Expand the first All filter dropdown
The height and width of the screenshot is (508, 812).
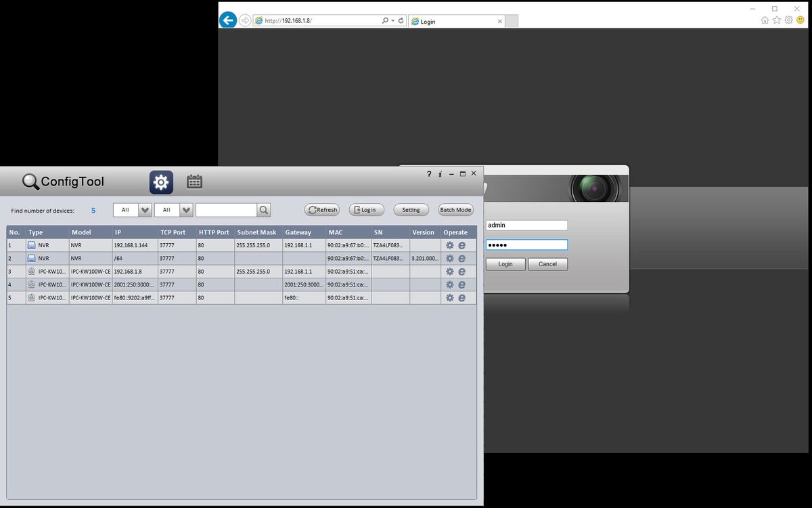[x=145, y=210]
